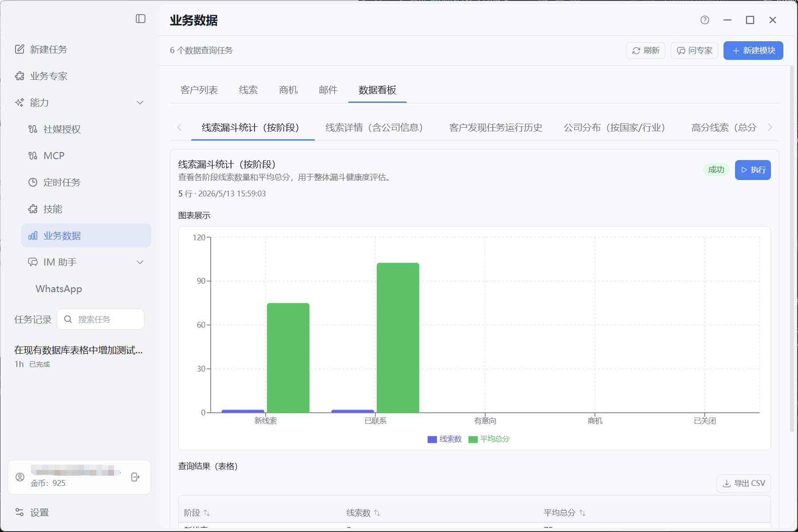798x532 pixels.
Task: Click the 刷新 button
Action: point(646,51)
